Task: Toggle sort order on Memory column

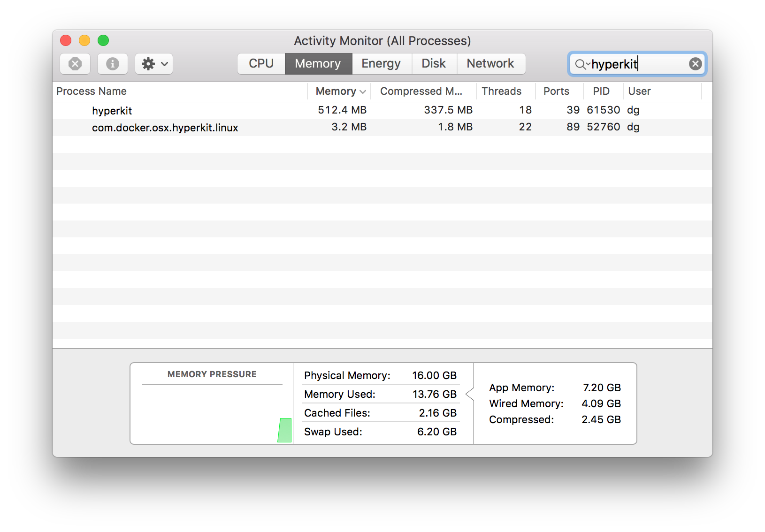Action: click(339, 91)
